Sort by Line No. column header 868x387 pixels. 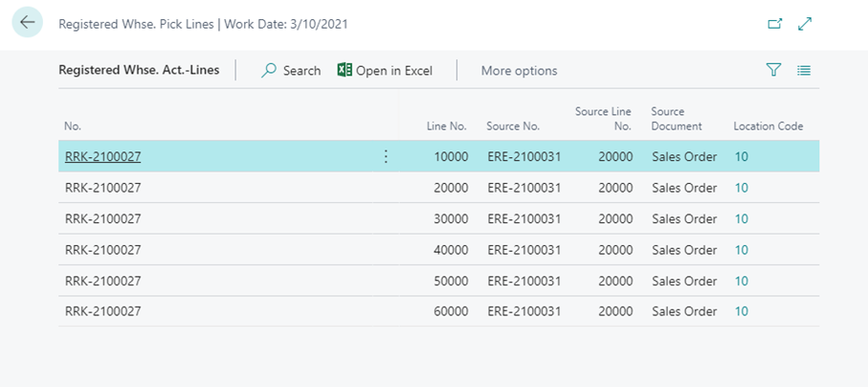click(x=447, y=126)
